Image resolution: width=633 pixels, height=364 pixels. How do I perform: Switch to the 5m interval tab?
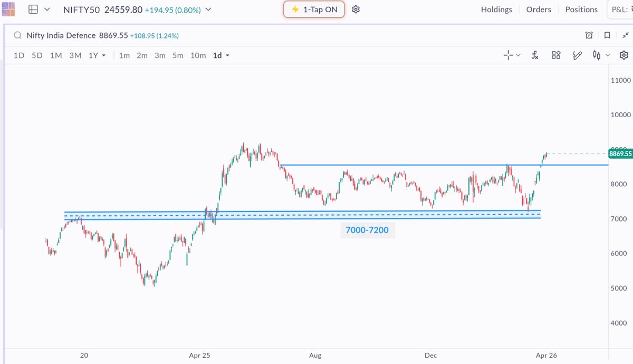(177, 55)
